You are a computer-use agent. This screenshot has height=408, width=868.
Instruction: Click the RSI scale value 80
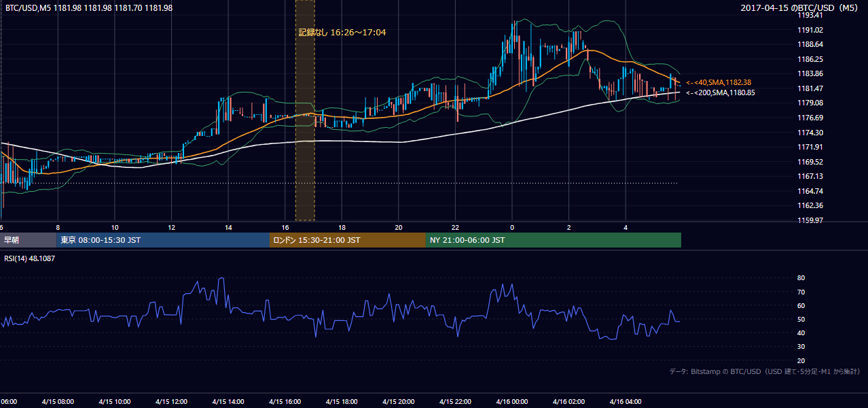pos(801,278)
